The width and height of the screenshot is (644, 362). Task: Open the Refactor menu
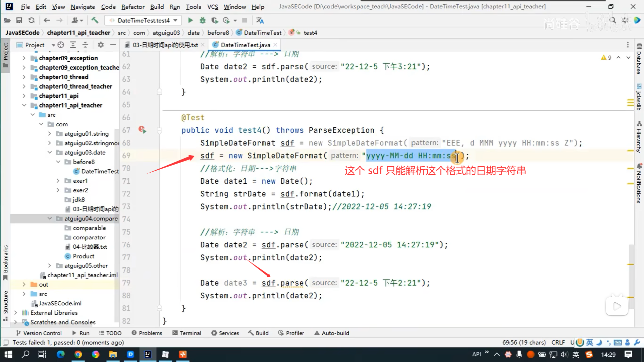[x=133, y=7]
